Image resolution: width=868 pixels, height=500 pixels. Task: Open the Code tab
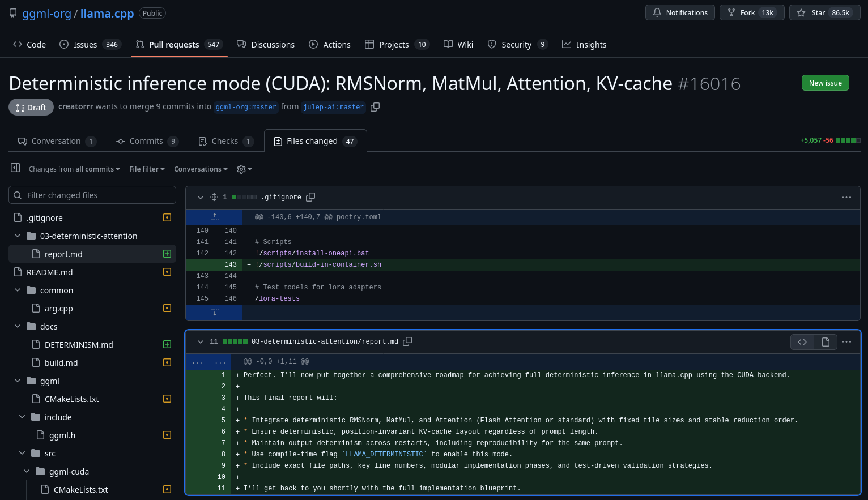click(x=29, y=44)
